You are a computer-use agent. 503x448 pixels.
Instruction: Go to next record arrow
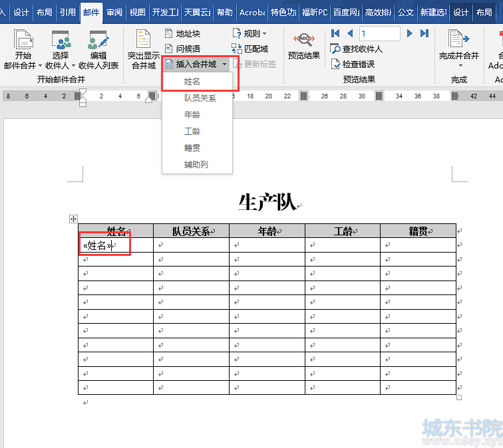409,33
